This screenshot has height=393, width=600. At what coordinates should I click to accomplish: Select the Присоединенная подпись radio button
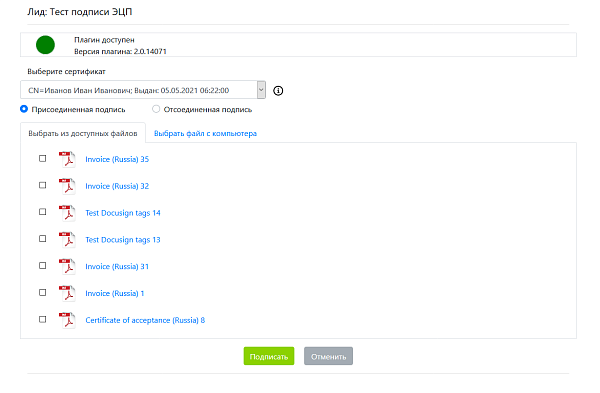point(24,109)
